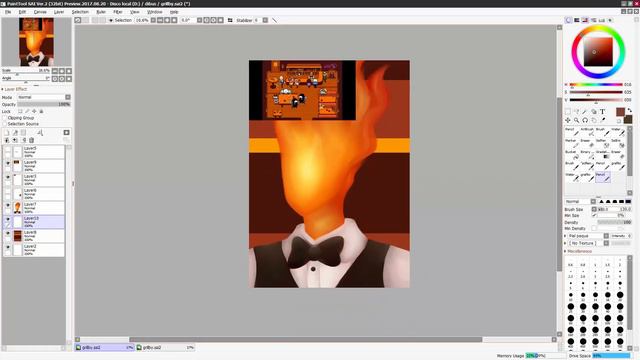
Task: Click the background color swatch
Action: [628, 119]
